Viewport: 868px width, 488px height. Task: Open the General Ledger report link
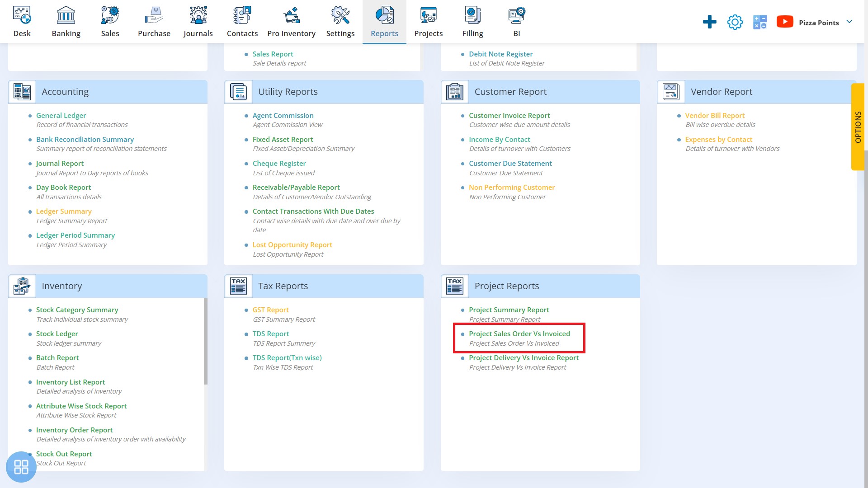(61, 116)
